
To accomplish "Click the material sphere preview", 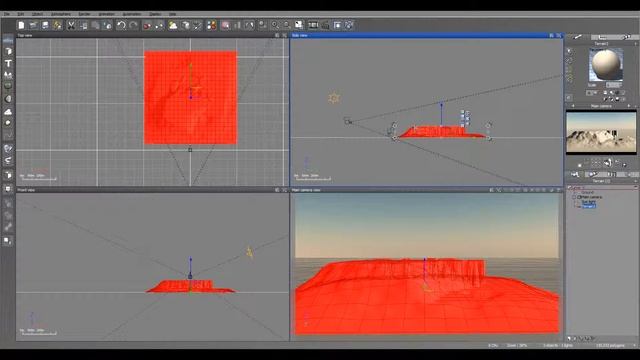I will point(606,64).
